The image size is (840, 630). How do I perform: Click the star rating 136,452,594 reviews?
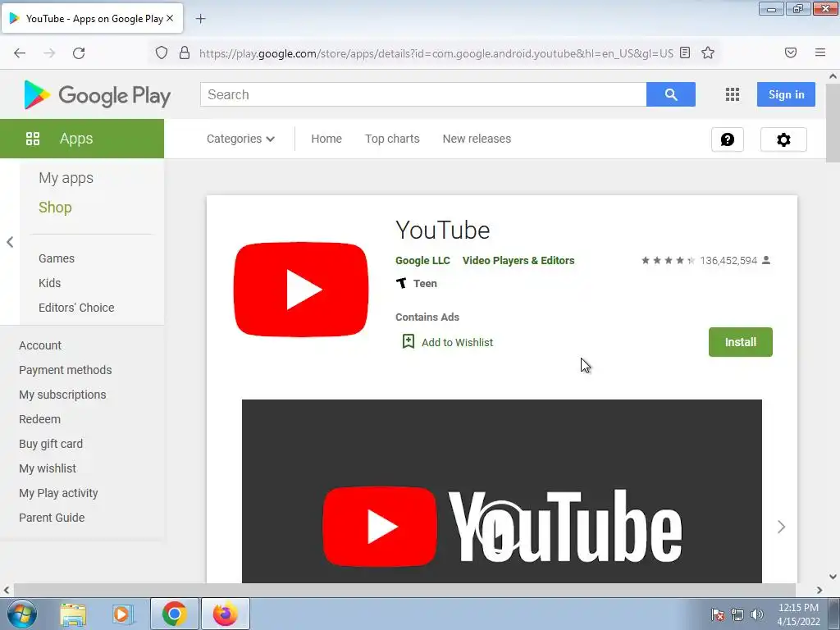coord(705,260)
